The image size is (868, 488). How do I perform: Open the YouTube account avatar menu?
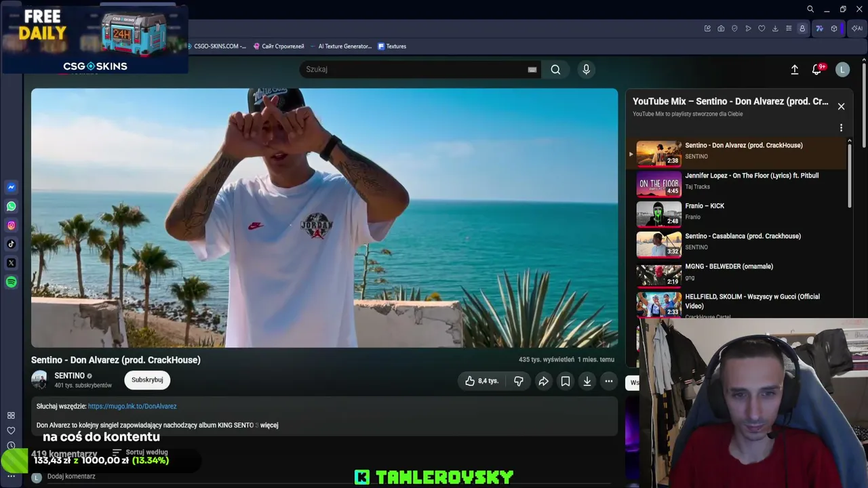pyautogui.click(x=843, y=69)
